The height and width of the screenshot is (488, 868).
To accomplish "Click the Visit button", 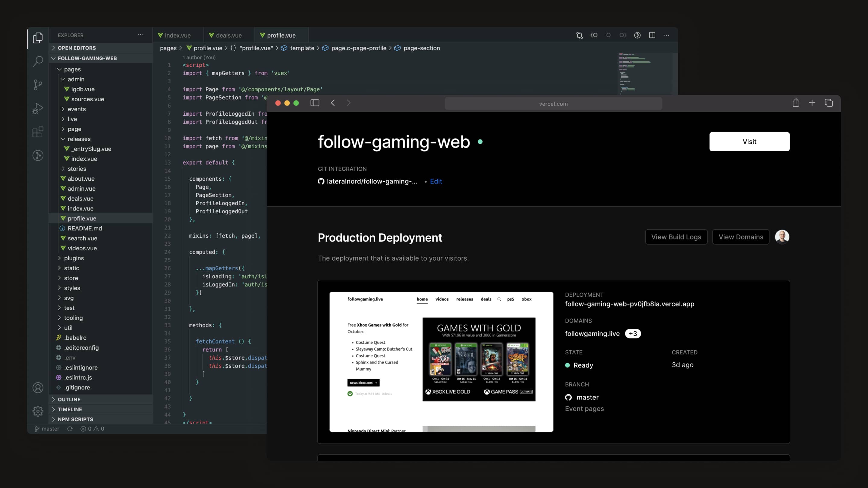I will pyautogui.click(x=749, y=142).
